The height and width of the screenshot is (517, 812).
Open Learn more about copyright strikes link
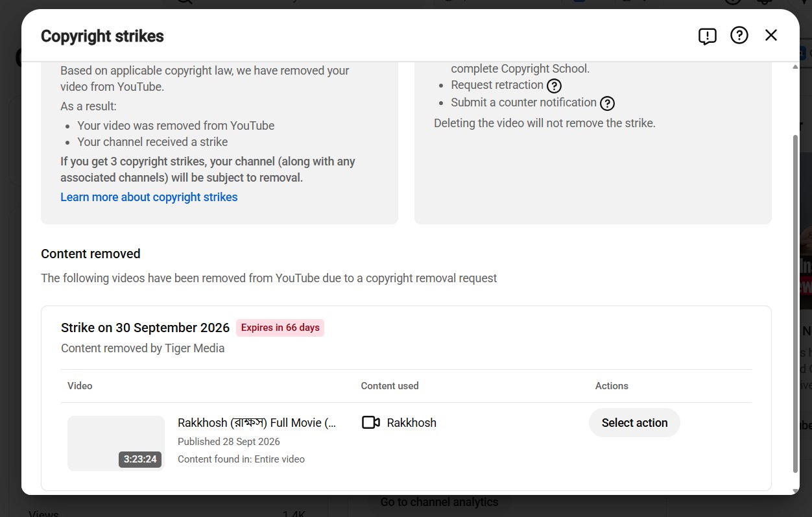pyautogui.click(x=149, y=197)
